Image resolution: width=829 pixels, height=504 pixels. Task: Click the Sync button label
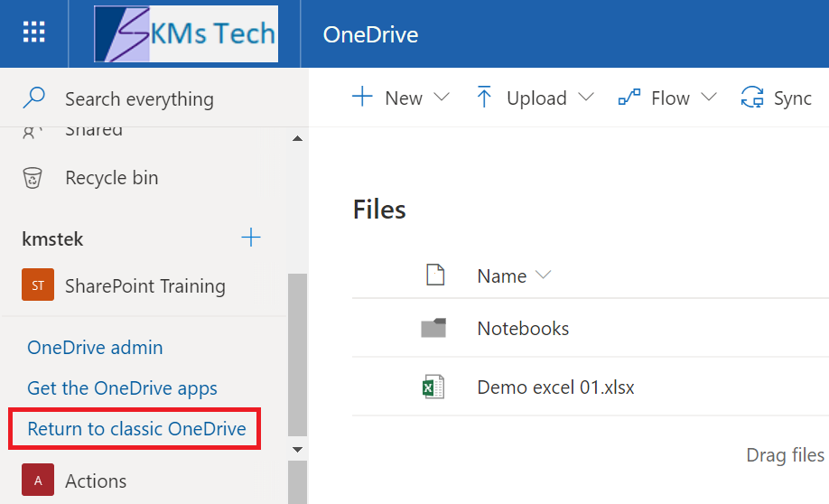tap(793, 98)
